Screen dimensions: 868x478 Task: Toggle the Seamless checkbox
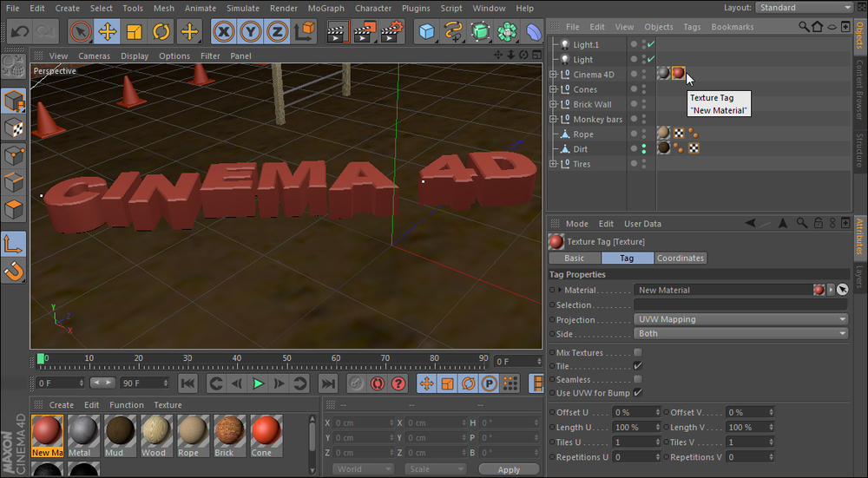[638, 379]
